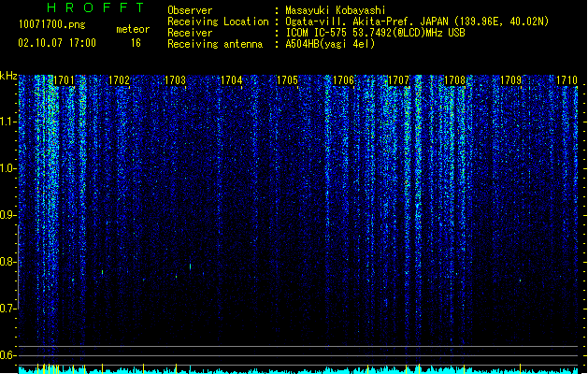Image resolution: width=588 pixels, height=374 pixels.
Task: Click the 1710 time marker
Action: tap(566, 80)
